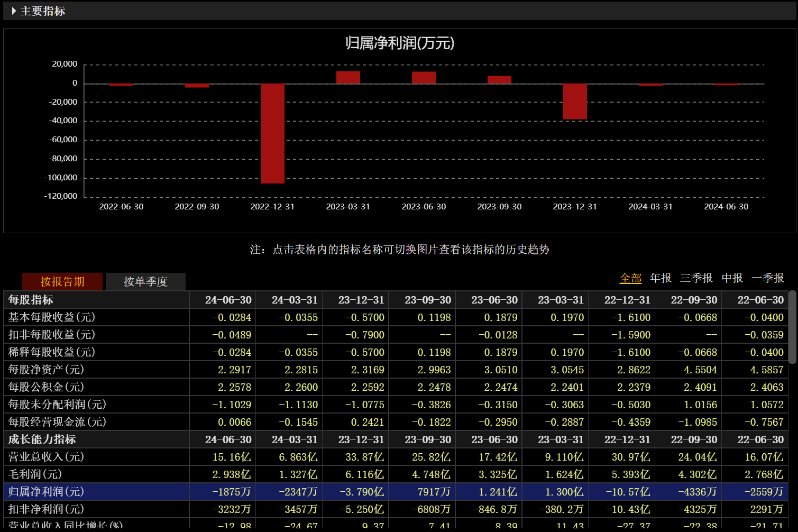The image size is (798, 532).
Task: Show trend chart for 营业总收入(元)
Action: click(x=46, y=457)
